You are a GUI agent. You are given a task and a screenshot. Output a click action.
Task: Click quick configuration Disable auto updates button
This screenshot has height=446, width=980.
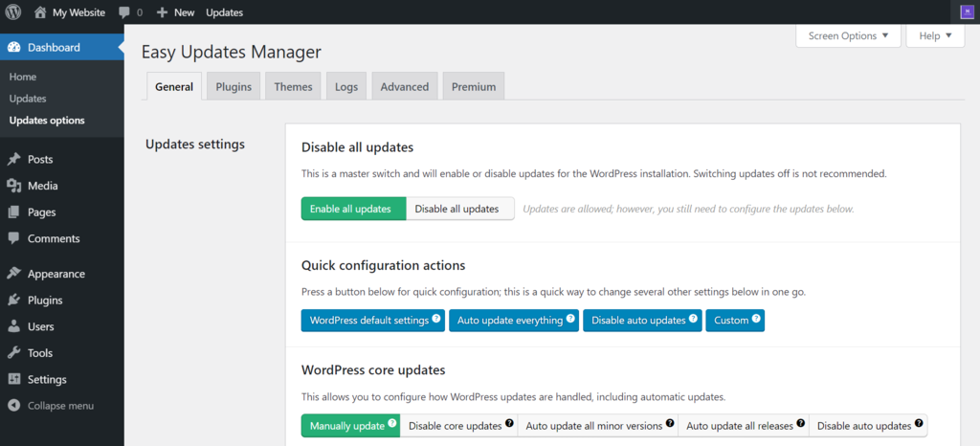tap(642, 320)
